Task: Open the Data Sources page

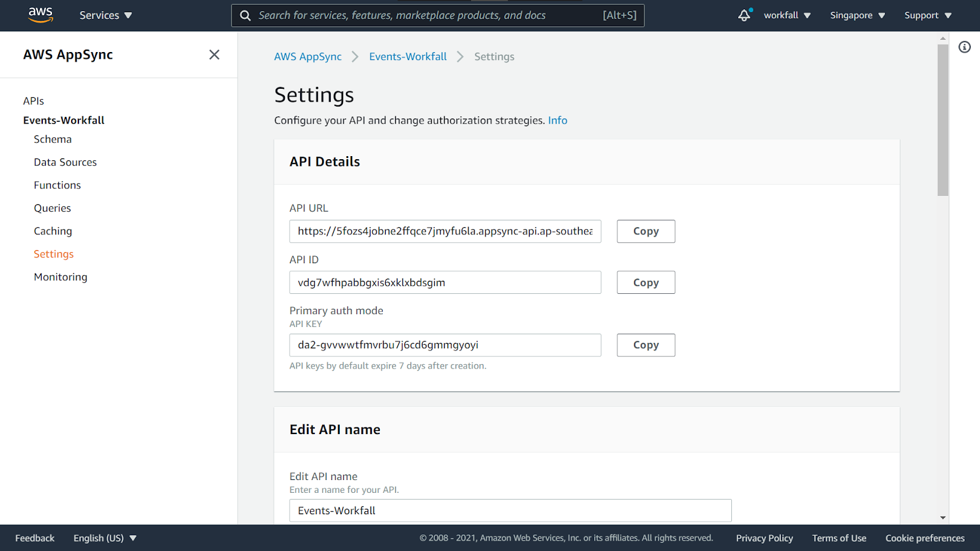Action: click(66, 162)
